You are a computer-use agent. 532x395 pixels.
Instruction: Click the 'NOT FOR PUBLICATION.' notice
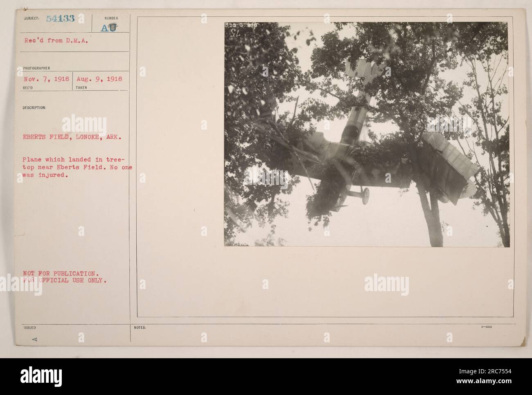click(60, 273)
